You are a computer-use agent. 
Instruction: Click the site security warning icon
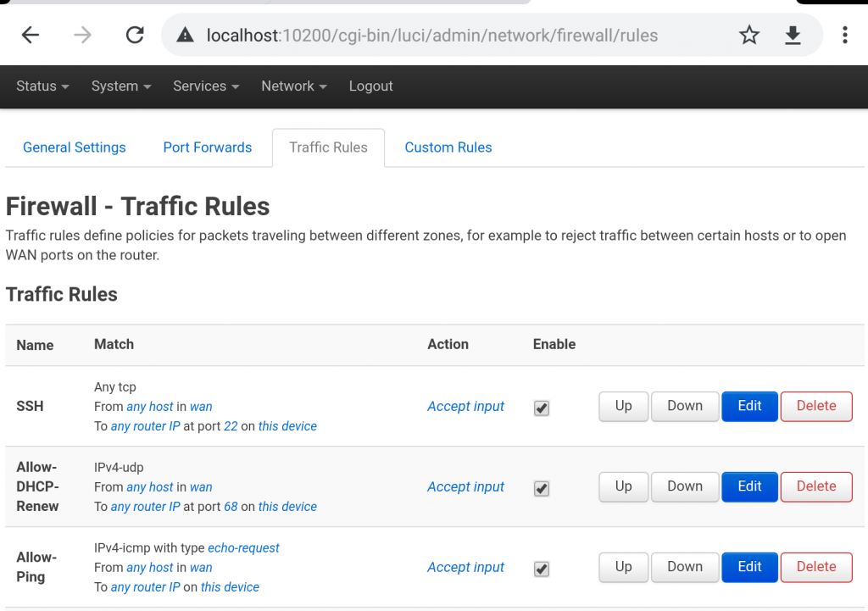185,36
